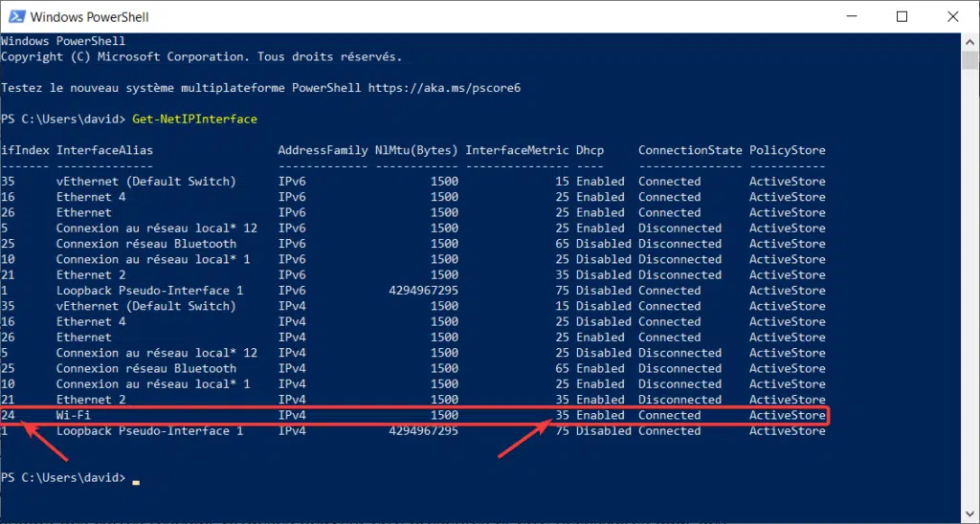Click Connexion réseau Bluetooth in the IPv6 row
980x524 pixels.
pos(146,244)
